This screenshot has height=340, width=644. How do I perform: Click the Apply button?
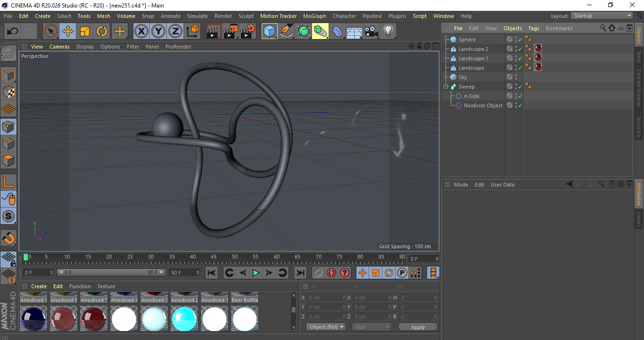(418, 327)
